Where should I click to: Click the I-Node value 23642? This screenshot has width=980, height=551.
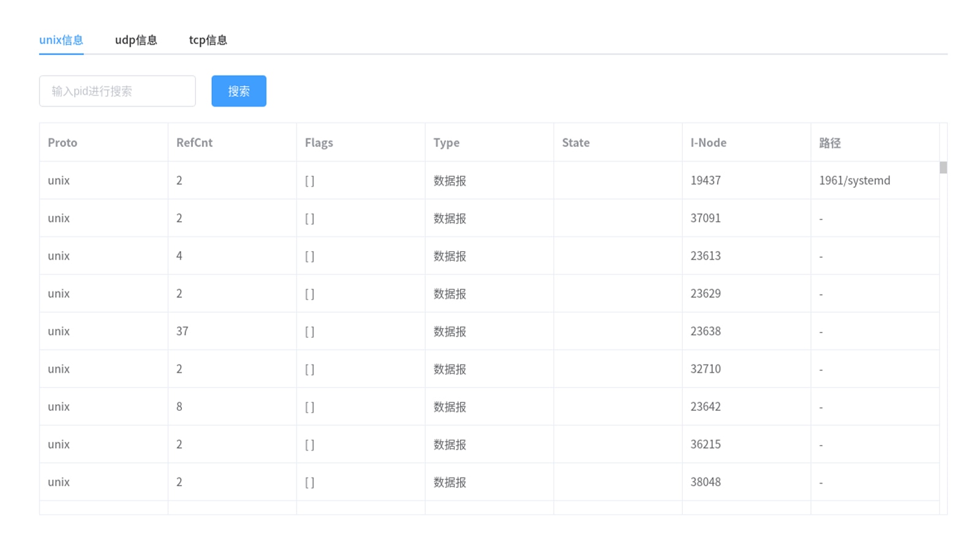[706, 407]
